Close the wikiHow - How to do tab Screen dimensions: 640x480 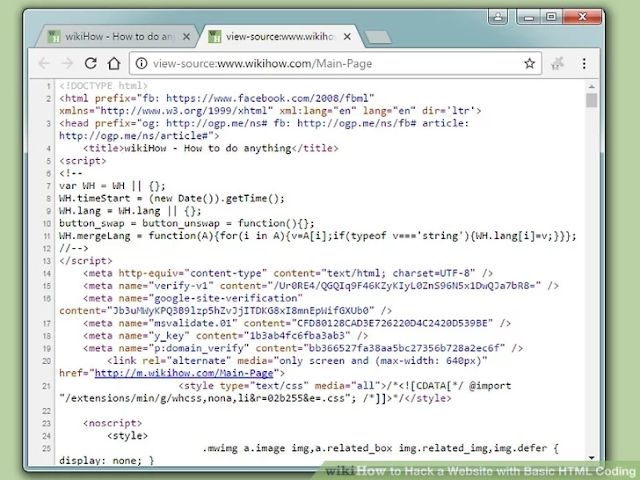(186, 37)
